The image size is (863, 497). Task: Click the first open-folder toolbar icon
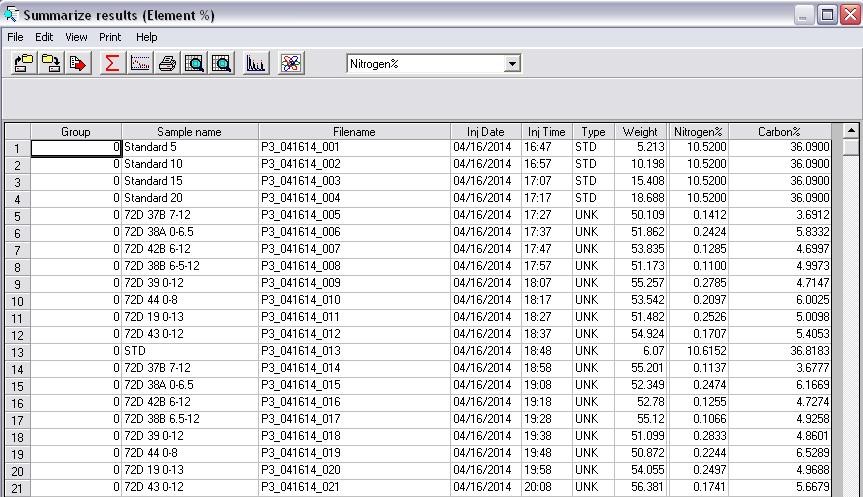tap(23, 63)
